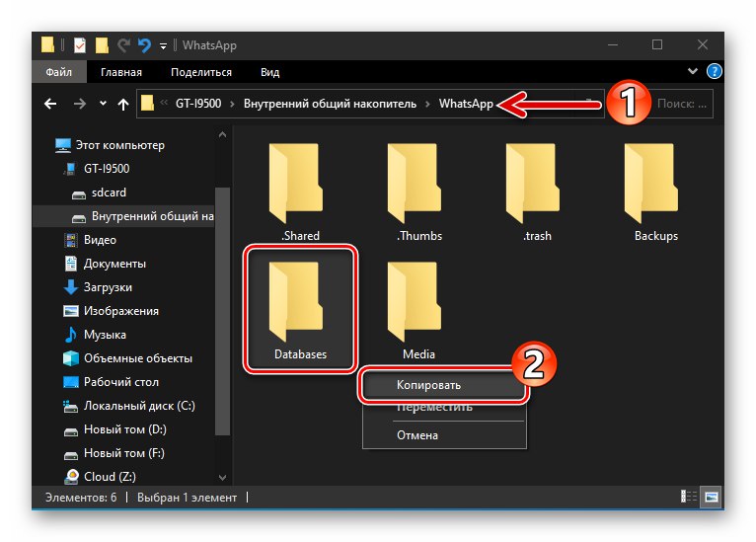Click Внутренний общий накопитель in the address path

click(x=330, y=104)
